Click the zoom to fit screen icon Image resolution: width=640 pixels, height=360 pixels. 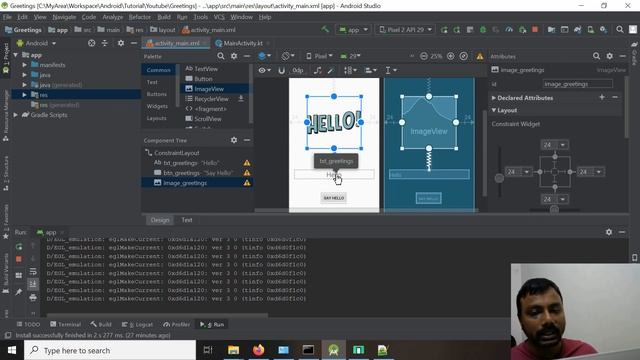(x=464, y=56)
